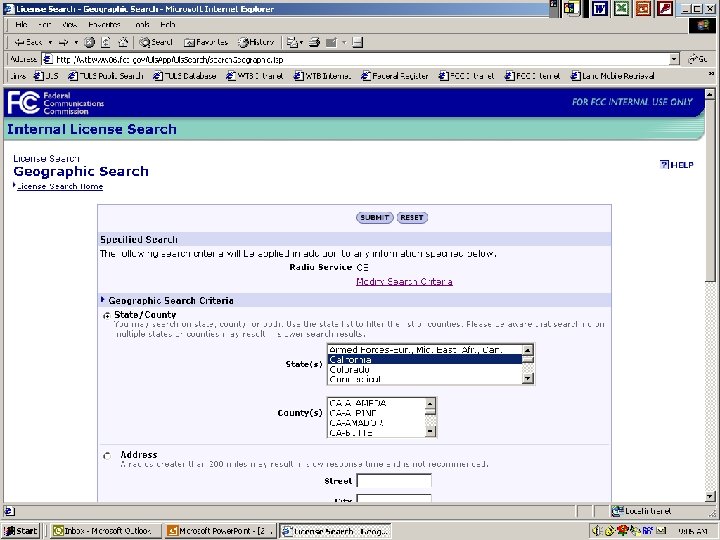
Task: Expand the Links bar overflow chevron
Action: (x=711, y=74)
